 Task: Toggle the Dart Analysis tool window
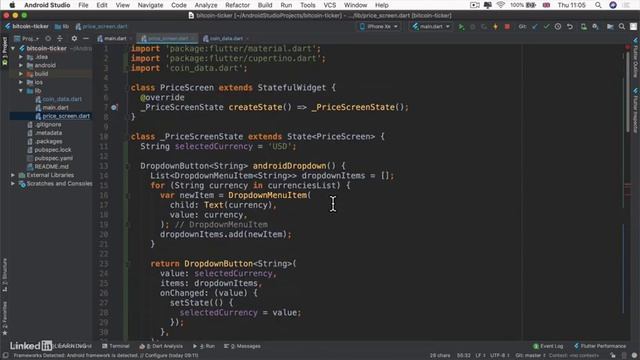coord(161,346)
